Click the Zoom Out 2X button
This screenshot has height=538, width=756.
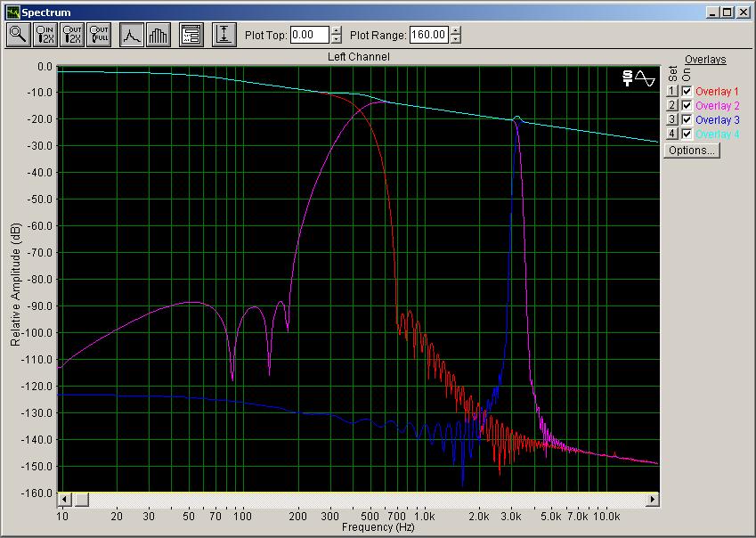[72, 35]
